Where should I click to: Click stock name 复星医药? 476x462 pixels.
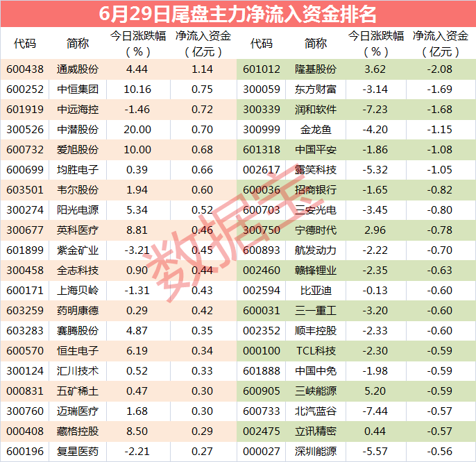point(78,452)
